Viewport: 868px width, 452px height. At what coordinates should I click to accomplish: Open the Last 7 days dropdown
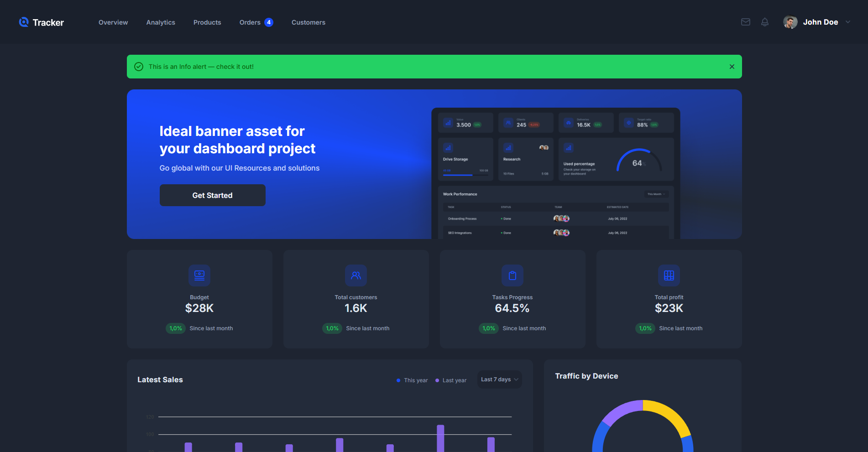click(x=500, y=379)
